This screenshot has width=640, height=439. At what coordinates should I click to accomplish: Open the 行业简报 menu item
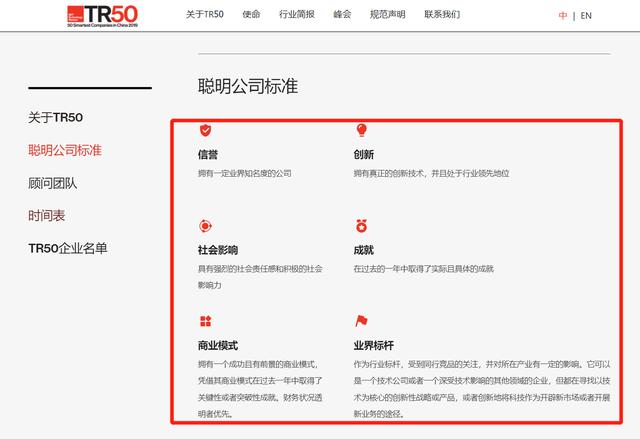pos(297,15)
